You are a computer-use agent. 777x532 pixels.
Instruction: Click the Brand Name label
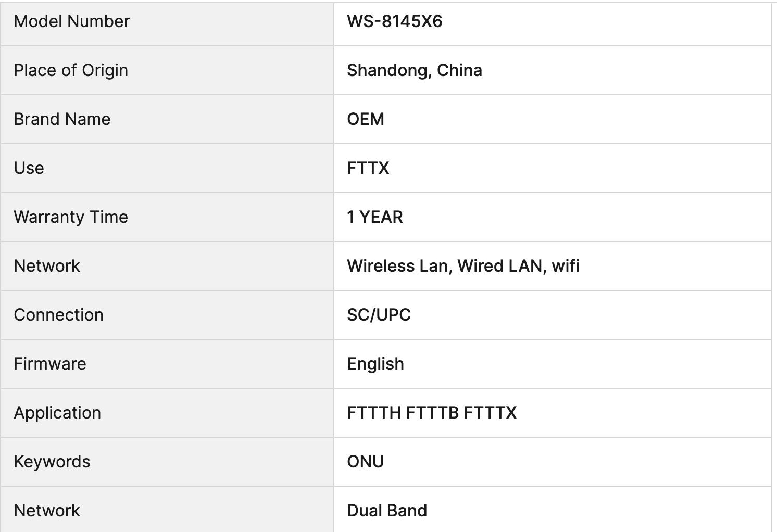tap(62, 119)
